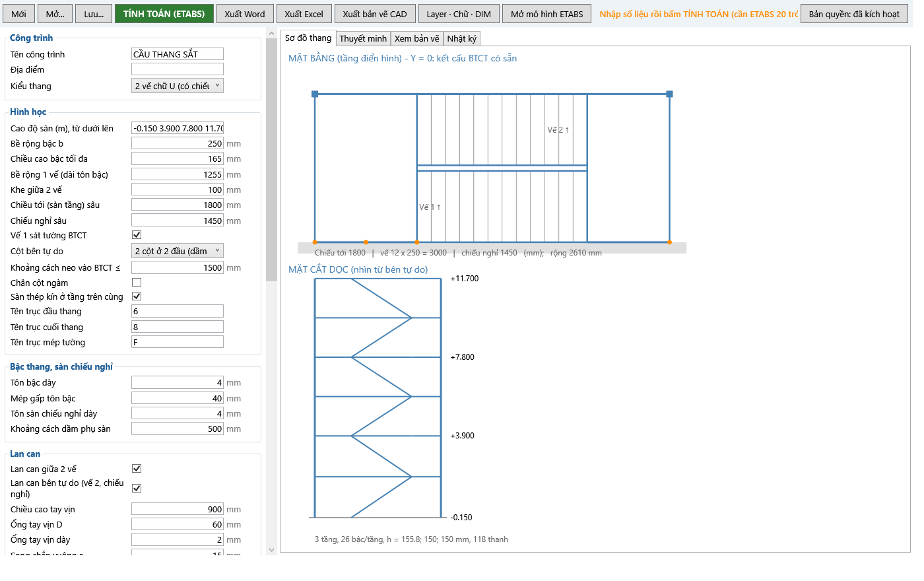Open 'Layer · Chữ · DIM' settings

pos(459,14)
